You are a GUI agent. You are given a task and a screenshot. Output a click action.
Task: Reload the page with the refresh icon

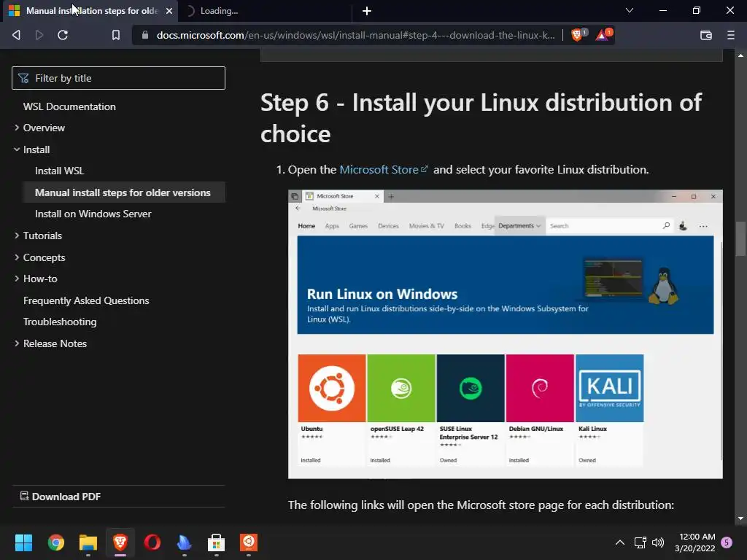[63, 35]
